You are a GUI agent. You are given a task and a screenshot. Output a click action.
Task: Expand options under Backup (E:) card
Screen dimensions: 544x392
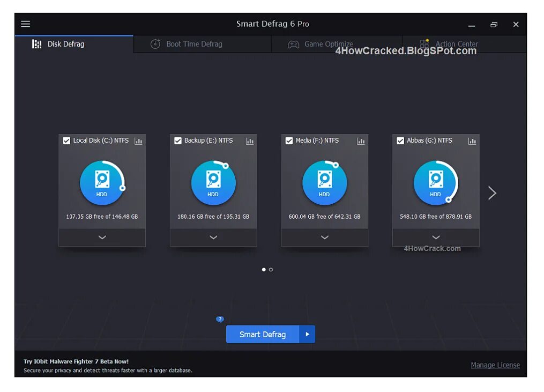213,238
